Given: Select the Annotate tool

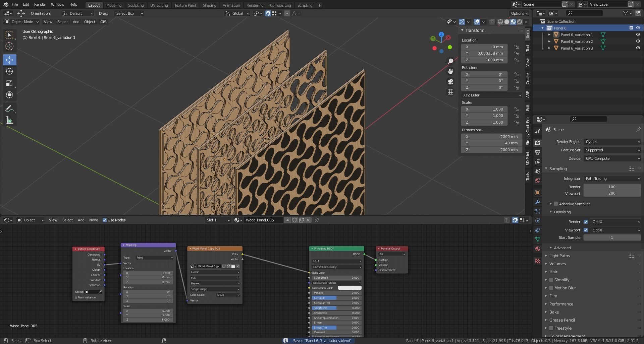Looking at the screenshot, I should coord(9,109).
